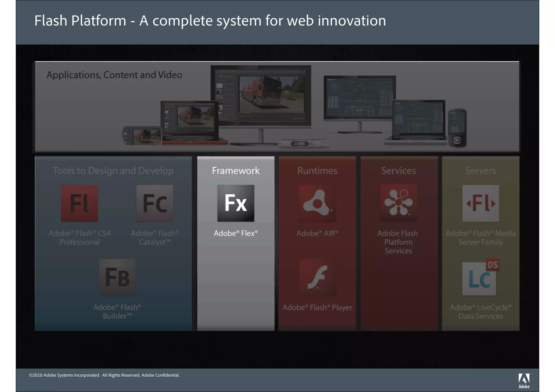Click the Adobe AIR label
Screen dimensions: 555x392
tap(317, 233)
